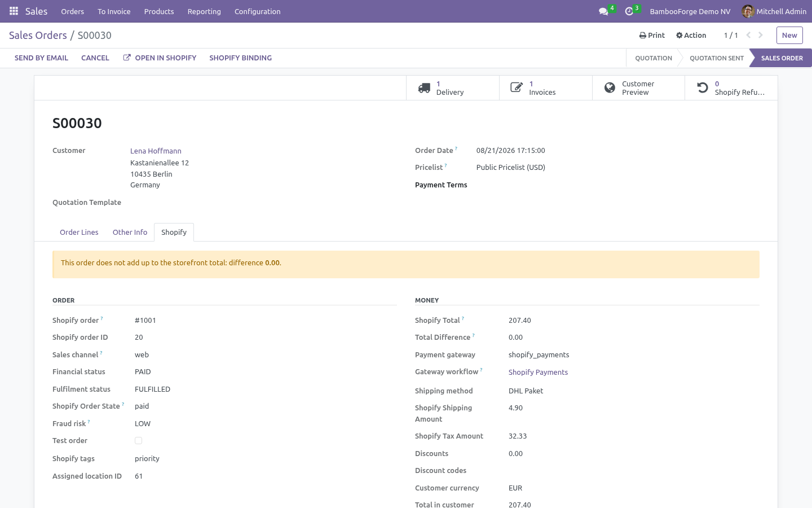Viewport: 812px width, 508px height.
Task: Click the Open in Shopify button
Action: pos(160,58)
